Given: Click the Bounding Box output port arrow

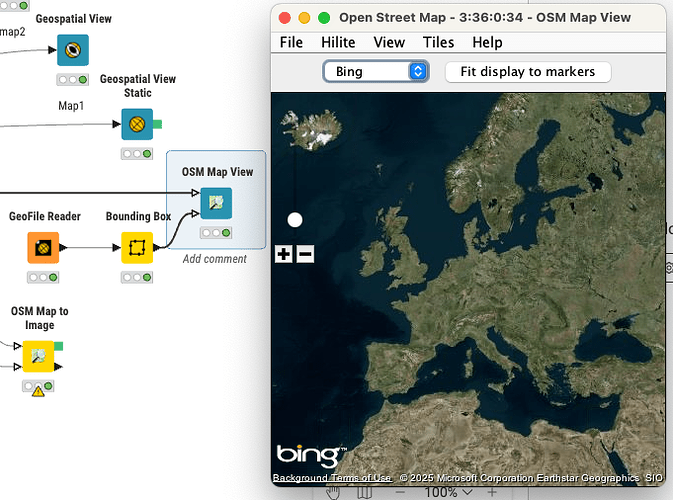Looking at the screenshot, I should 157,248.
